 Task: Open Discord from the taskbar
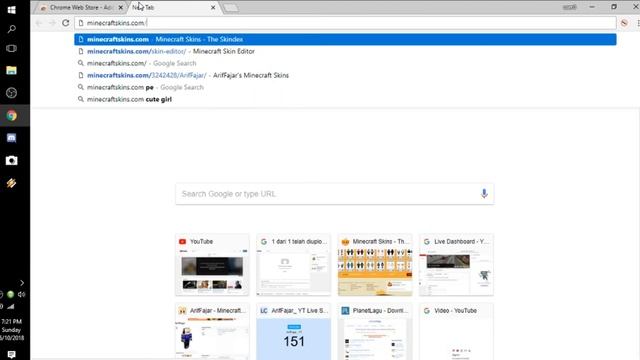11,138
